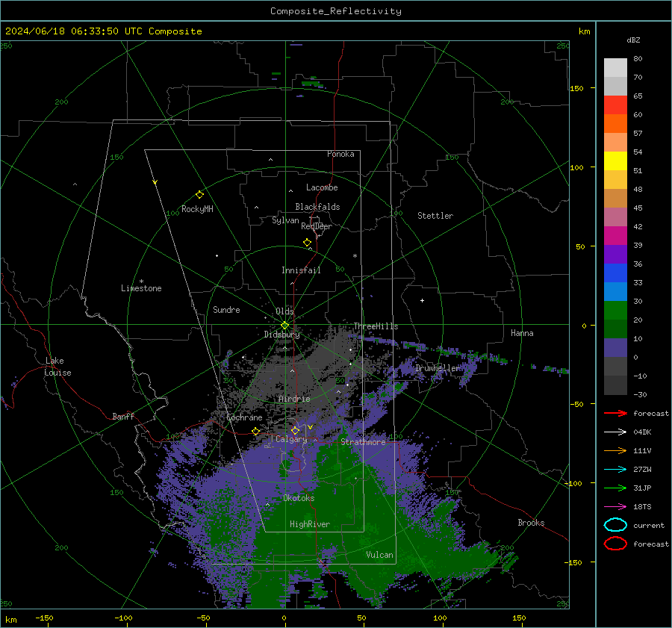
Task: Click the HighRiver town label
Action: [310, 524]
